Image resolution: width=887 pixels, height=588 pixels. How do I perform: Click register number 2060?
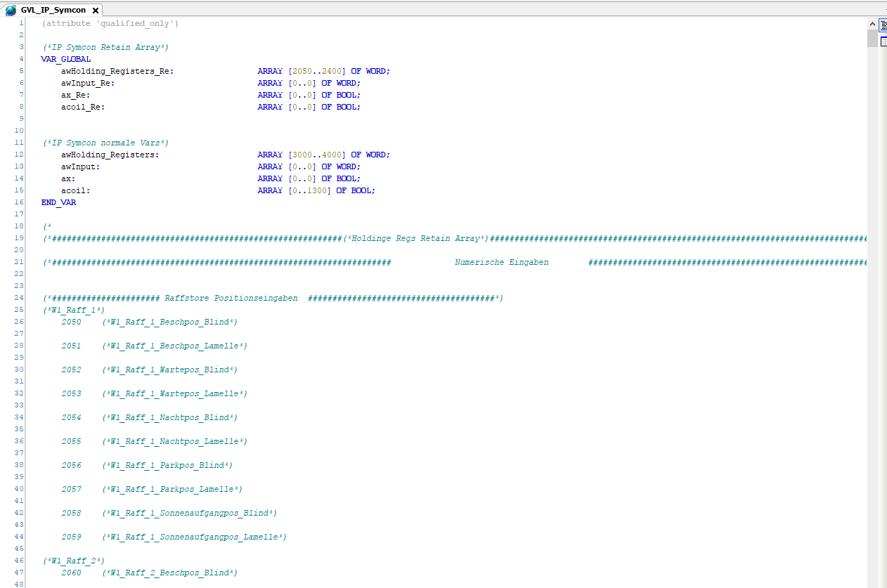point(71,573)
